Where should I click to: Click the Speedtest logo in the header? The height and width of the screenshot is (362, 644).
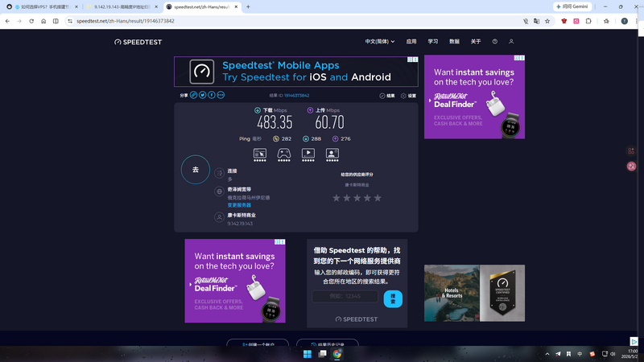click(138, 42)
